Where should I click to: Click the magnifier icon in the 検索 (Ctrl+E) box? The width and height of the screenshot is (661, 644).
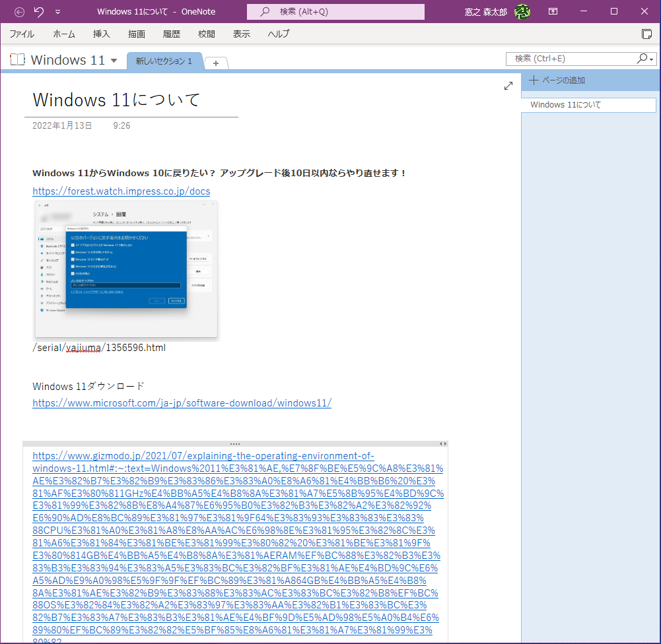click(643, 59)
